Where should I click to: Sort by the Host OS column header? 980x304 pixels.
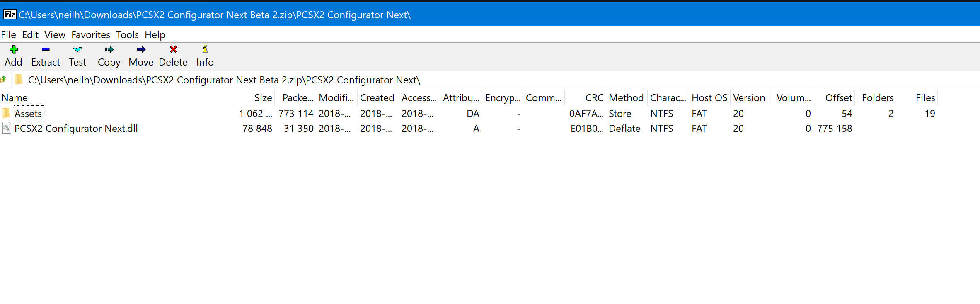(x=709, y=98)
